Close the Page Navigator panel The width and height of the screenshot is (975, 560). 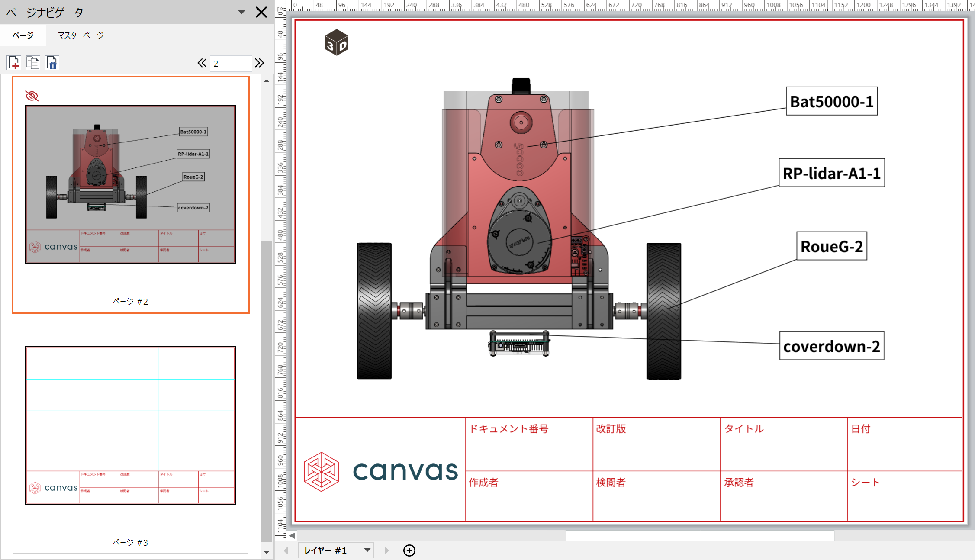pos(261,12)
